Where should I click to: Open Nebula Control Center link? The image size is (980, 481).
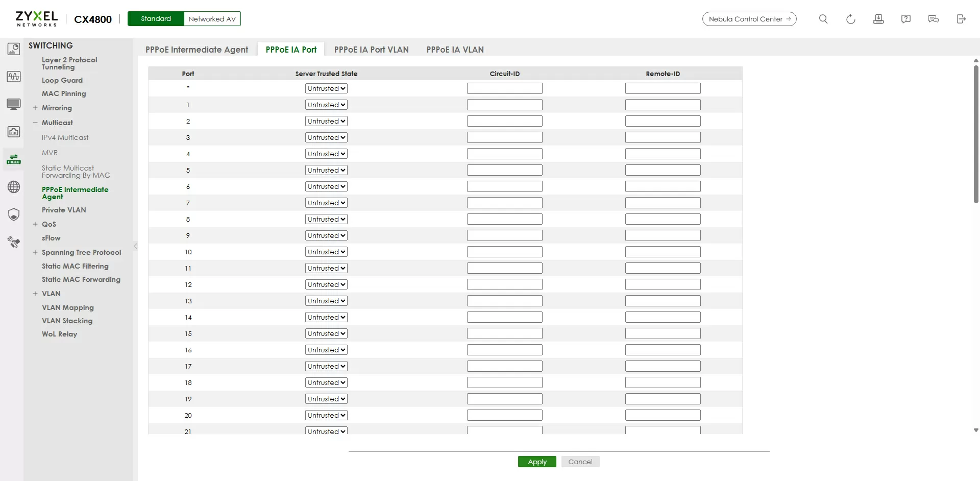(x=749, y=19)
